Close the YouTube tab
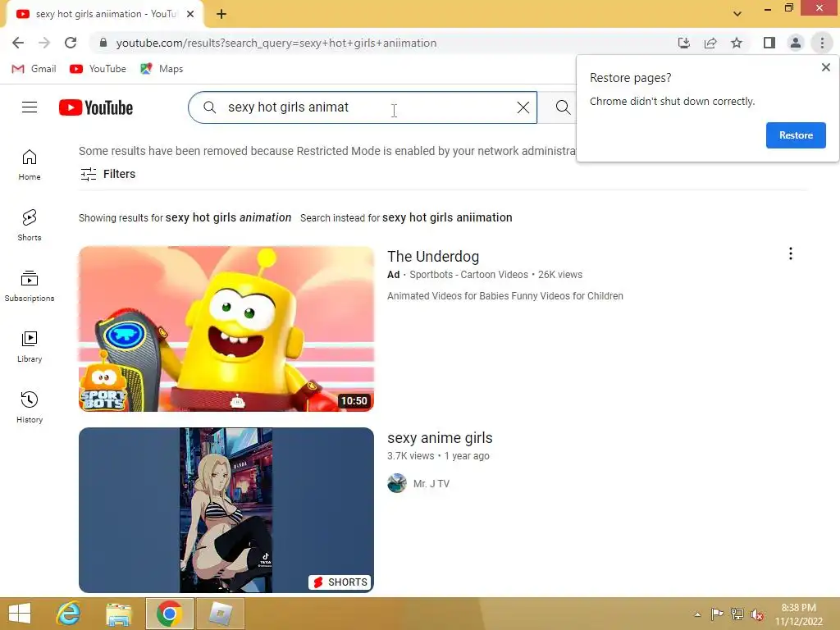Screen dimensions: 840x630 tap(190, 14)
